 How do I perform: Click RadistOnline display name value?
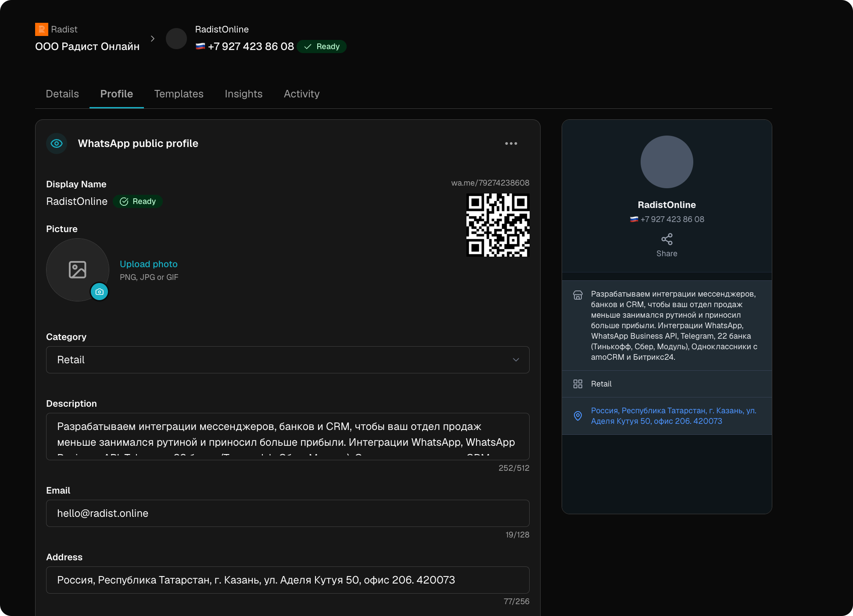click(x=77, y=201)
